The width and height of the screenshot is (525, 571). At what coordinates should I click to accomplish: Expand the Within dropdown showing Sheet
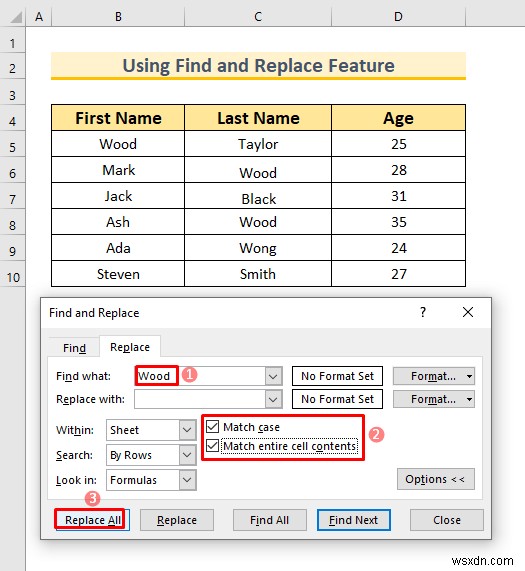187,430
